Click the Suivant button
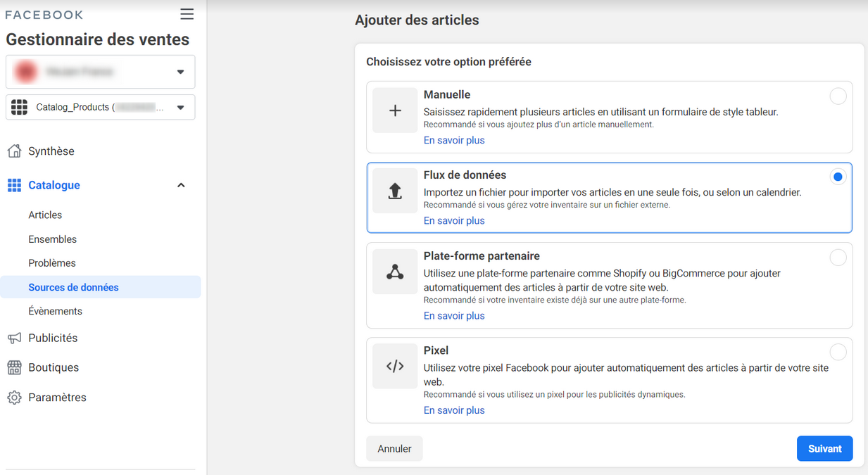 pos(824,449)
